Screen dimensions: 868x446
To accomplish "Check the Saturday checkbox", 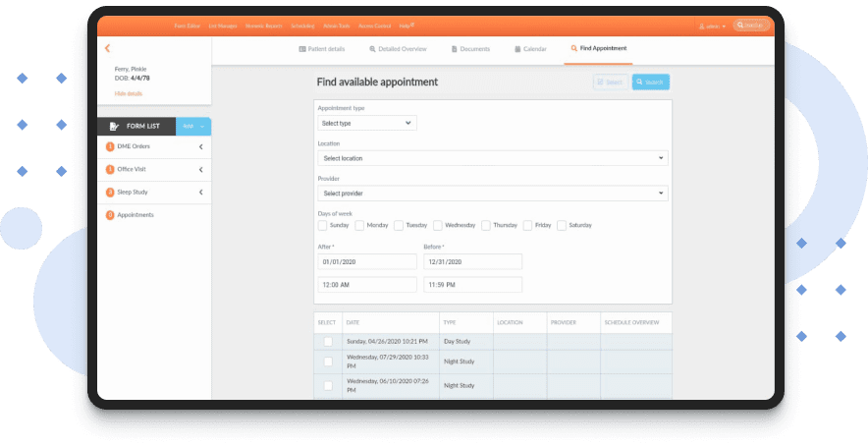I will click(x=562, y=226).
